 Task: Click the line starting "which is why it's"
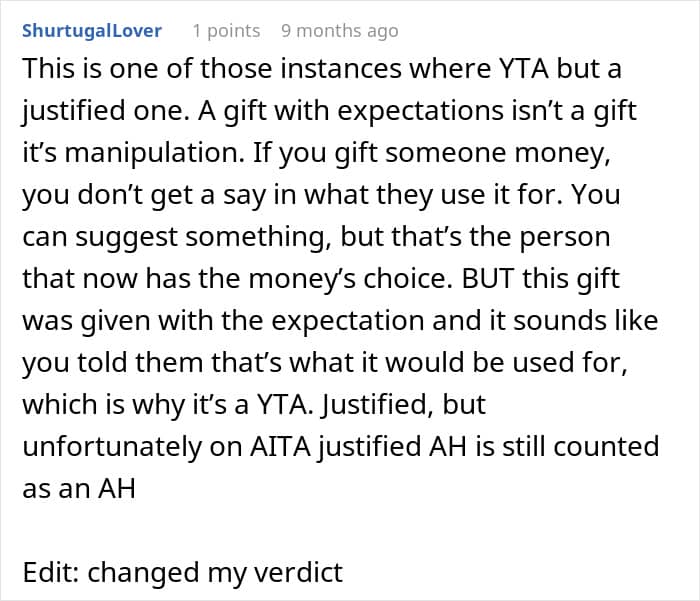tap(254, 405)
